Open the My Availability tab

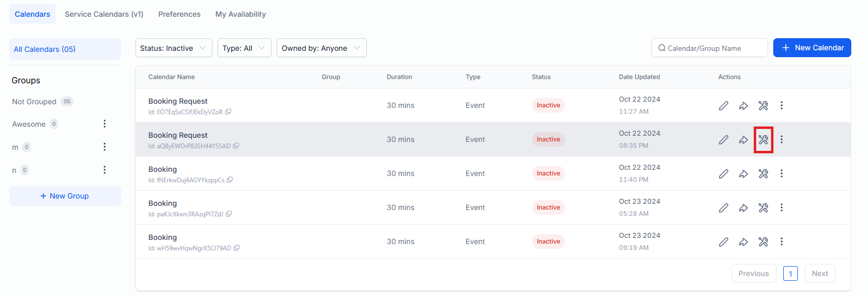[x=241, y=14]
